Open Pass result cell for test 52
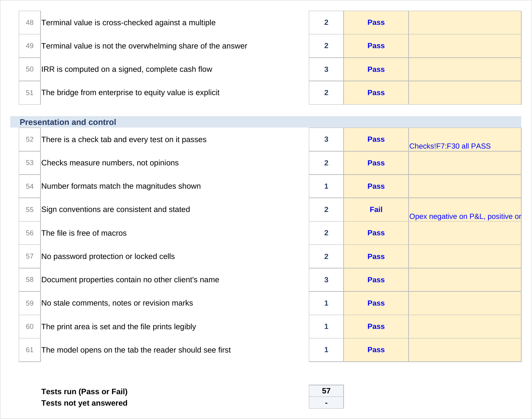The height and width of the screenshot is (419, 532). click(376, 139)
